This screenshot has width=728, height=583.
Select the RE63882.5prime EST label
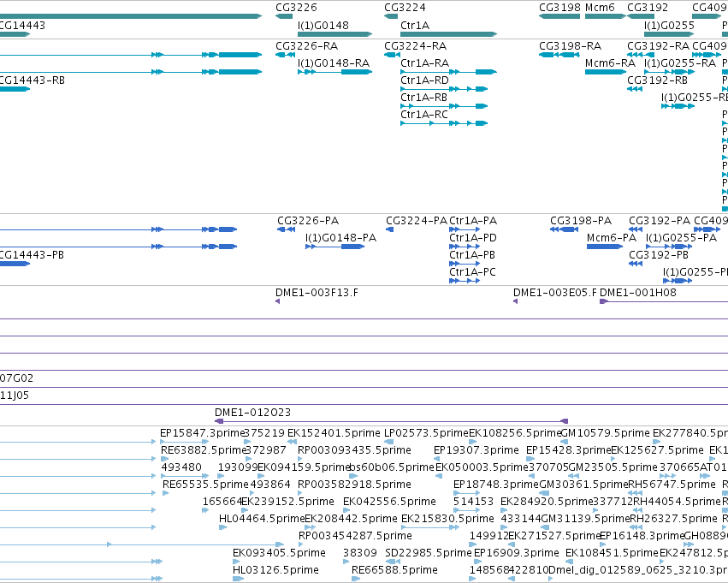(203, 449)
